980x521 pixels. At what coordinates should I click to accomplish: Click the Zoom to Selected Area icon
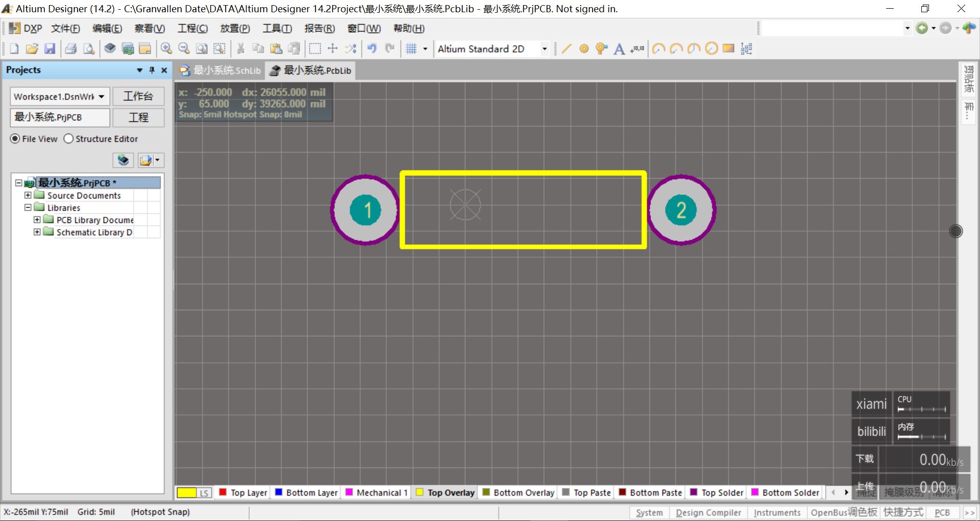[219, 48]
